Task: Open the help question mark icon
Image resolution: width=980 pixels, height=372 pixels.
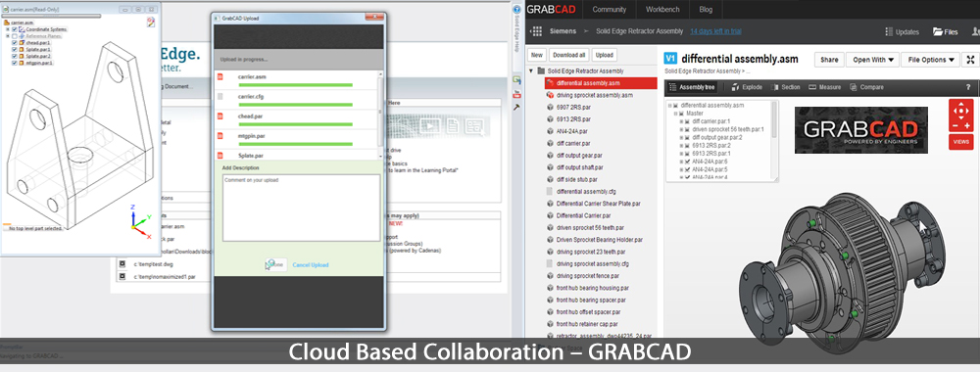Action: click(969, 87)
